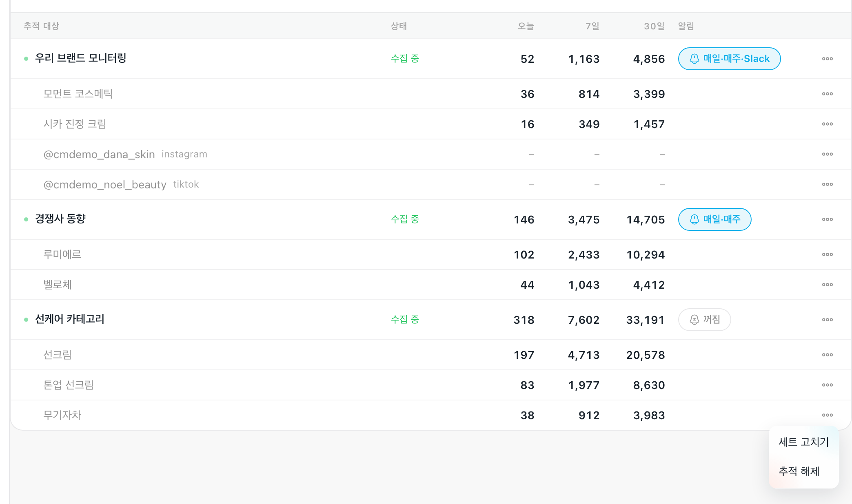The image size is (852, 504).
Task: Open more menu for @cmdemo_dana_skin row
Action: tap(827, 154)
